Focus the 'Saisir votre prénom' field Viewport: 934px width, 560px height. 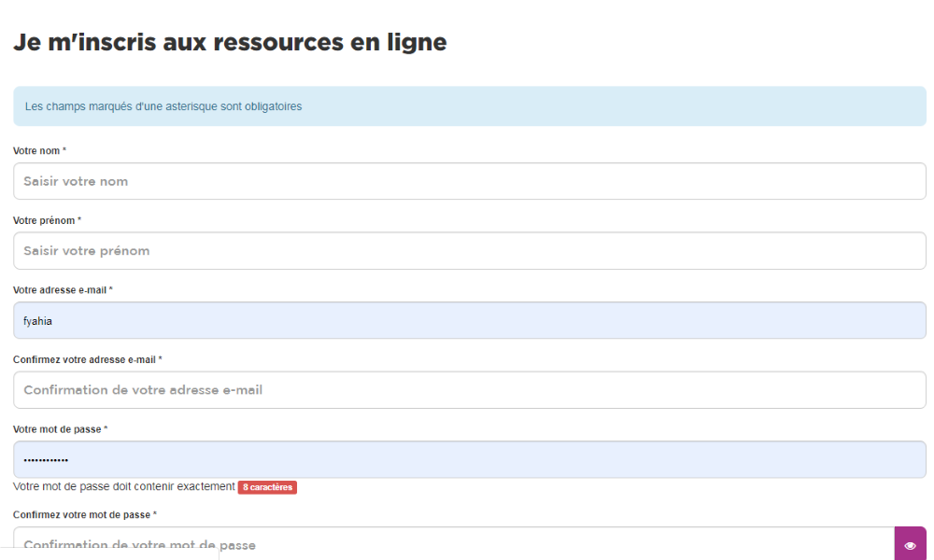(x=469, y=251)
